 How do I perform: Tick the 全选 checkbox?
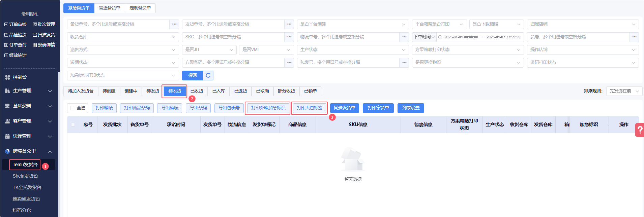pyautogui.click(x=72, y=108)
